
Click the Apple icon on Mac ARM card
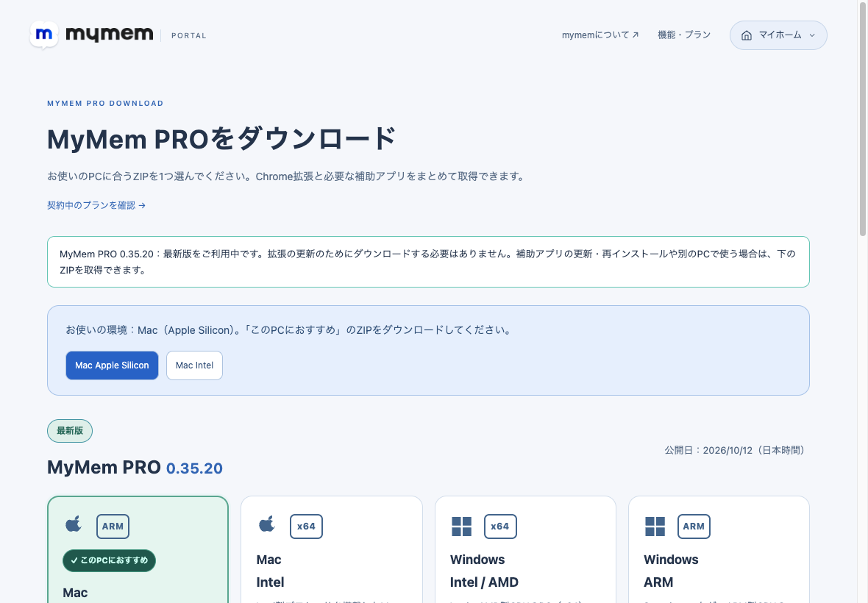pyautogui.click(x=73, y=524)
